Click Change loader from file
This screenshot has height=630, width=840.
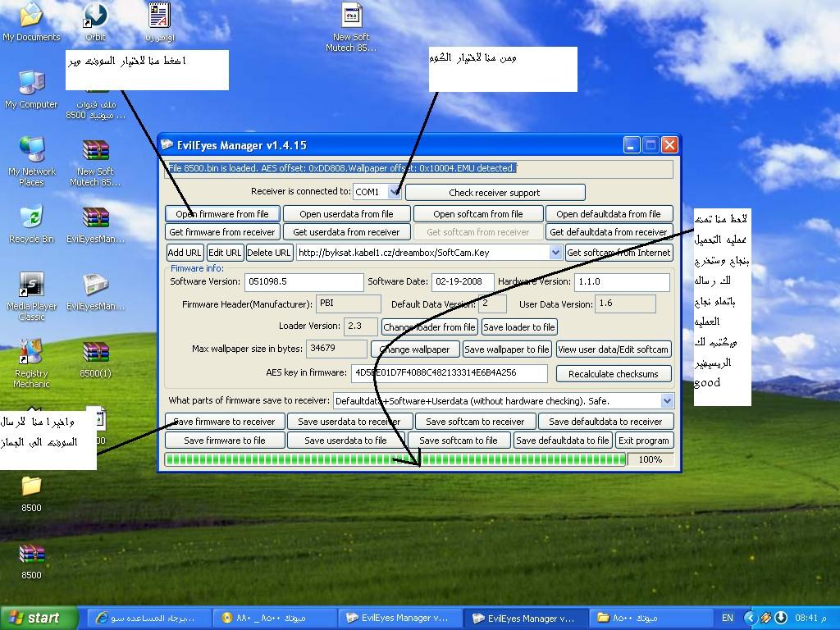430,326
